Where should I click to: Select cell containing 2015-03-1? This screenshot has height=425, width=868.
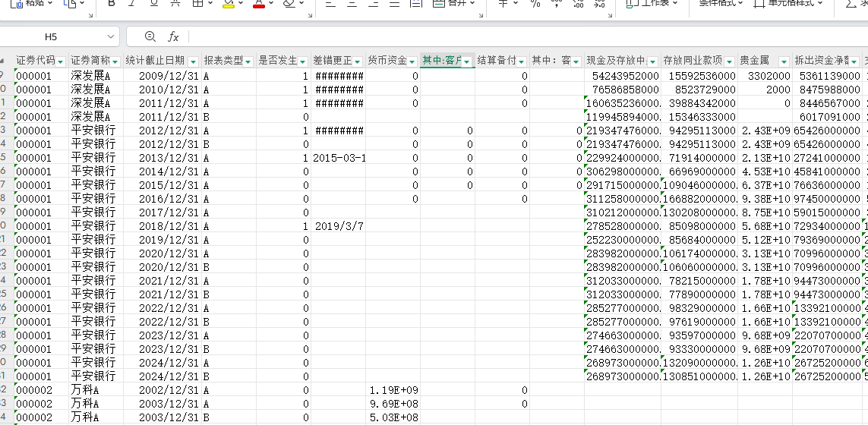(338, 158)
